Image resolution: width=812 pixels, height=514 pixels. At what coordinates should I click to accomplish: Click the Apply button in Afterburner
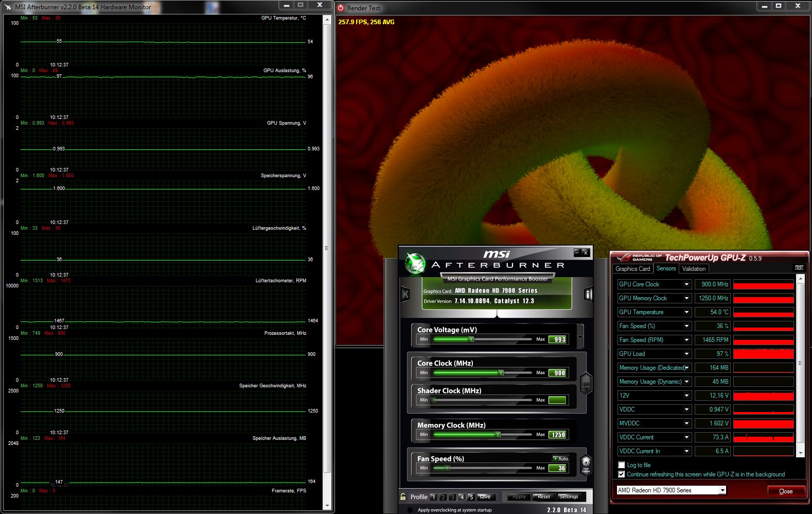pos(519,497)
